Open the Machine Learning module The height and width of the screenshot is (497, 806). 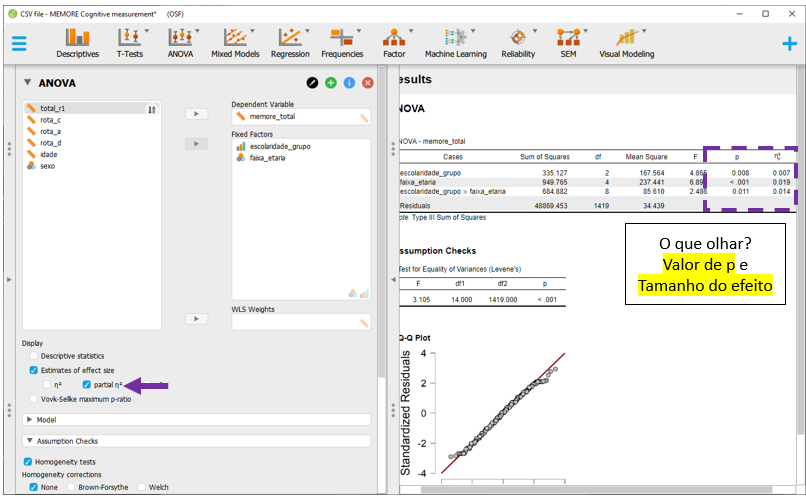[x=455, y=42]
